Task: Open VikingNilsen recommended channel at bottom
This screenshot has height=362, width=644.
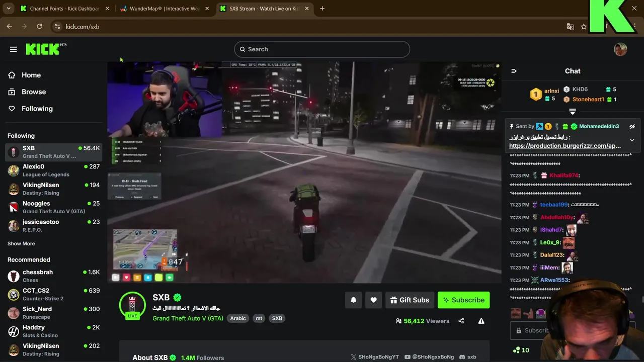Action: click(53, 350)
